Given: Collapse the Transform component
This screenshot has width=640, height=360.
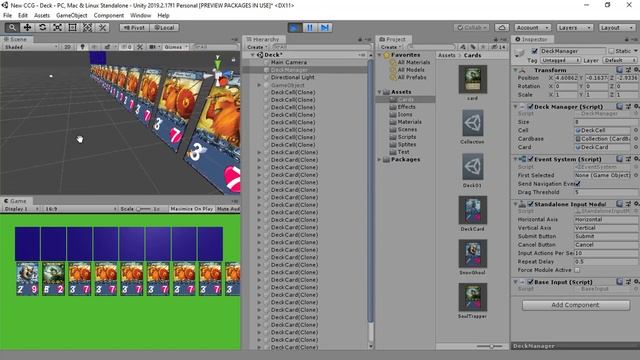Looking at the screenshot, I should [516, 70].
